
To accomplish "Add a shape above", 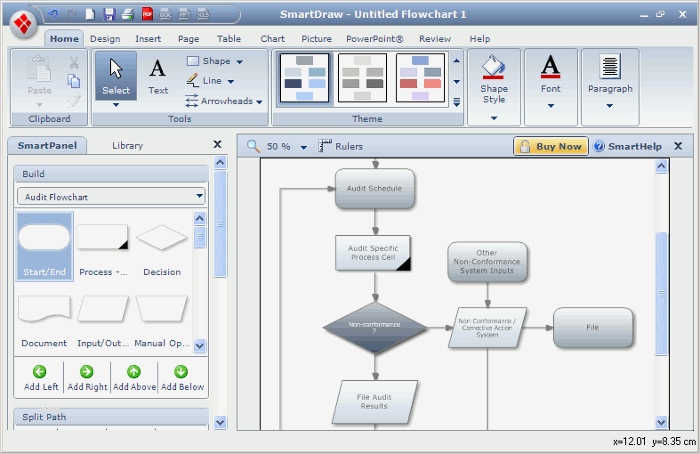I will point(134,379).
